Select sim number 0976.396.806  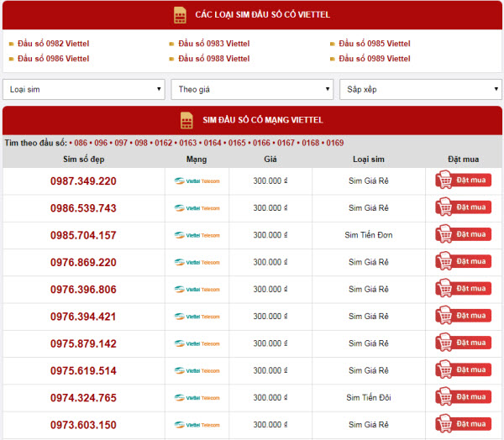(83, 290)
